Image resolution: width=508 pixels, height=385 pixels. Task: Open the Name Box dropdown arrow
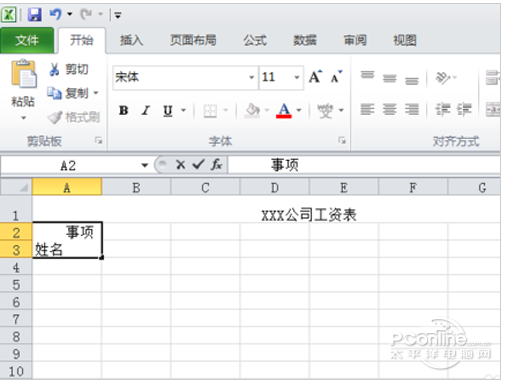tap(144, 165)
